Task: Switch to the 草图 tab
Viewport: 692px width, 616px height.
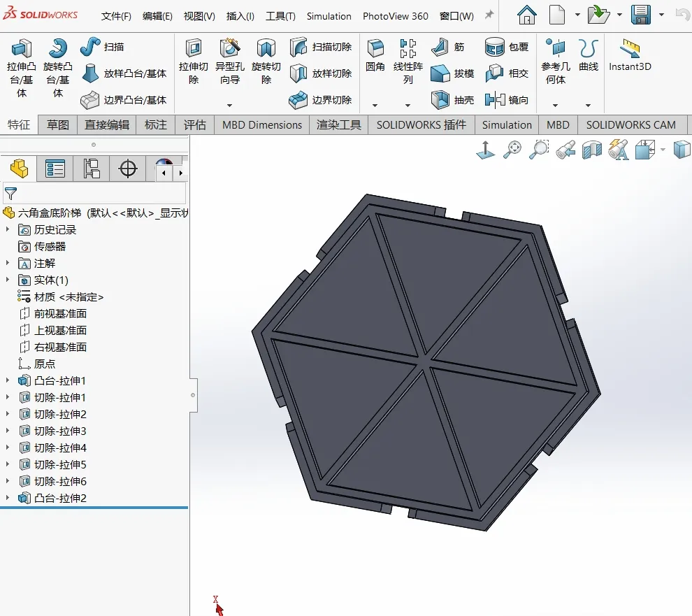Action: pyautogui.click(x=58, y=125)
